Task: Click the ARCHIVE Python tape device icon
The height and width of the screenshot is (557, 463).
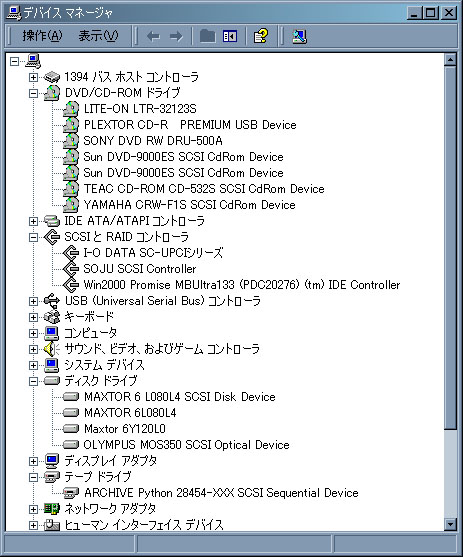Action: 71,493
